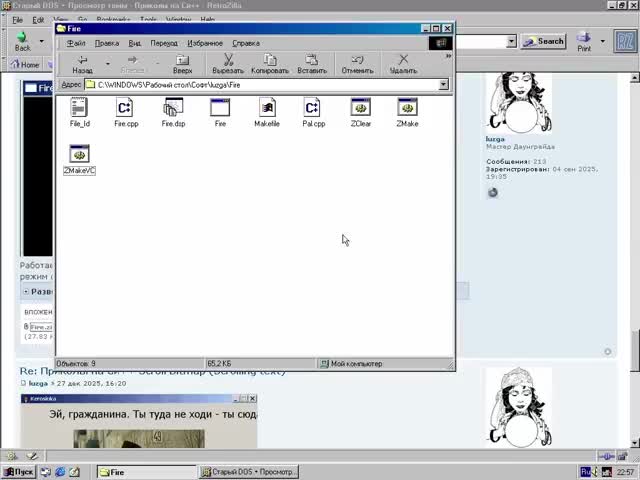Open the Fire.cpp source file
The image size is (640, 480).
[x=126, y=108]
